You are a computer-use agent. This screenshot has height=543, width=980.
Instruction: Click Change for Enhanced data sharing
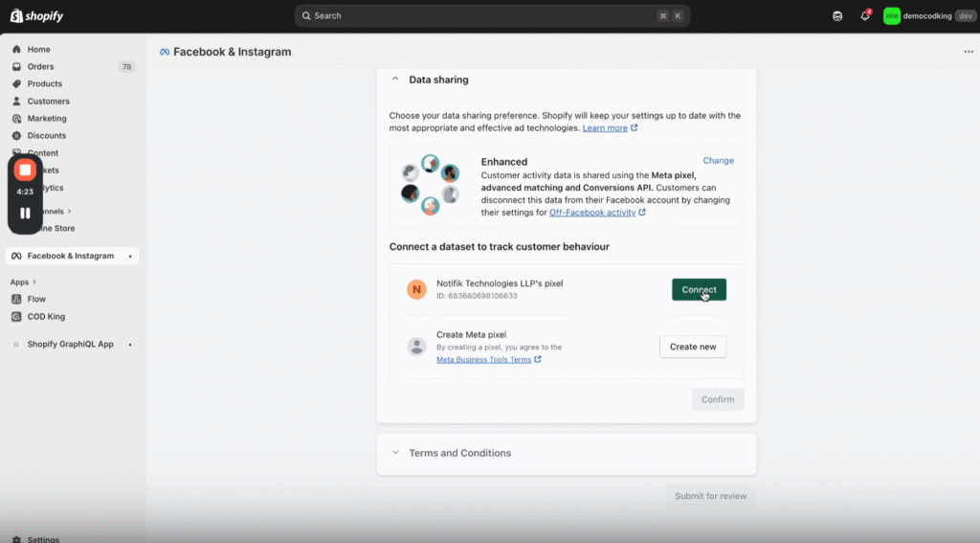click(718, 161)
